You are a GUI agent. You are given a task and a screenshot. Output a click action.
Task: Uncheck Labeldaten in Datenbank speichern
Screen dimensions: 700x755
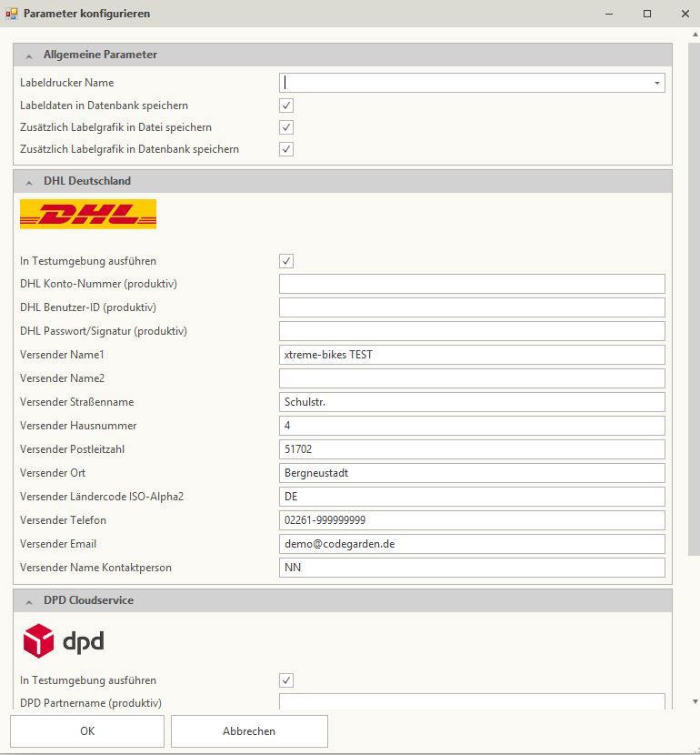pyautogui.click(x=286, y=106)
